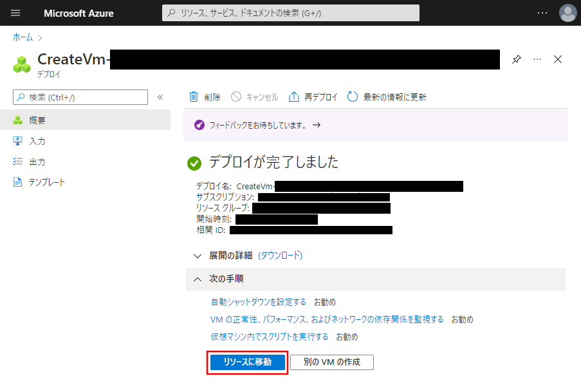
Task: Go to ホーム breadcrumb
Action: (23, 37)
